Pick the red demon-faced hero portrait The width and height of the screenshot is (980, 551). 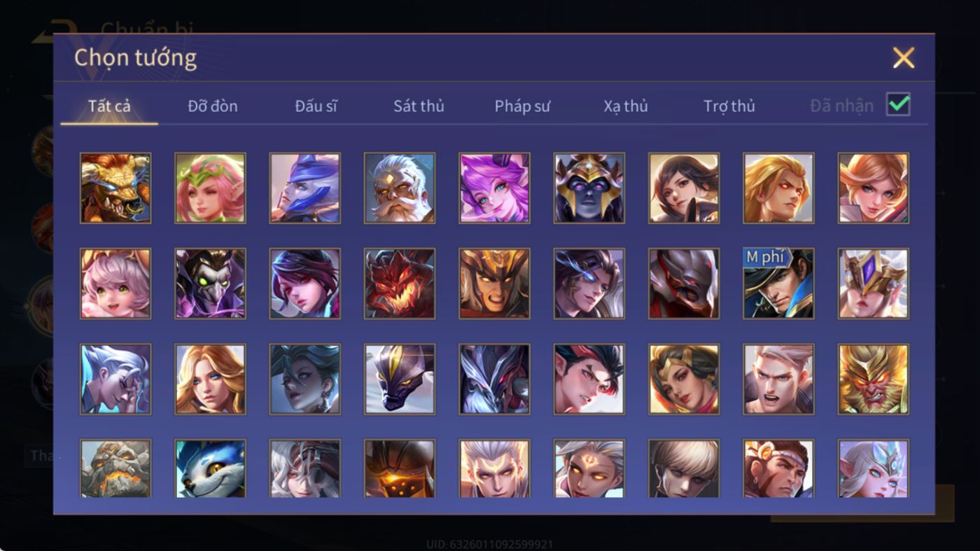click(x=400, y=284)
